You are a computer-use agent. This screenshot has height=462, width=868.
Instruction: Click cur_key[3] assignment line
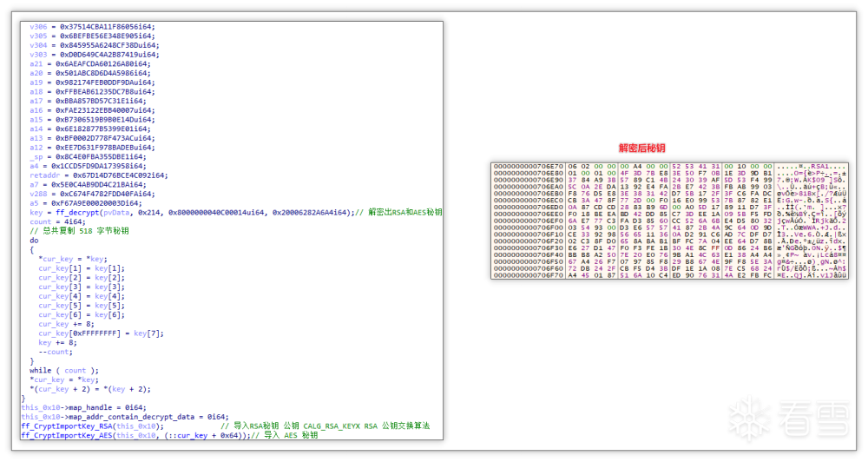pyautogui.click(x=82, y=287)
